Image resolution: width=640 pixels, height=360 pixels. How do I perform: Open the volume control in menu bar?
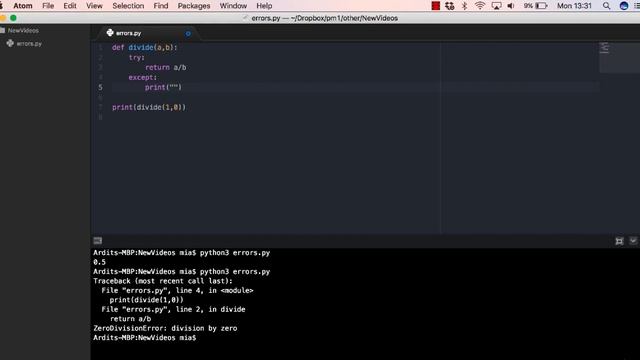[x=511, y=6]
